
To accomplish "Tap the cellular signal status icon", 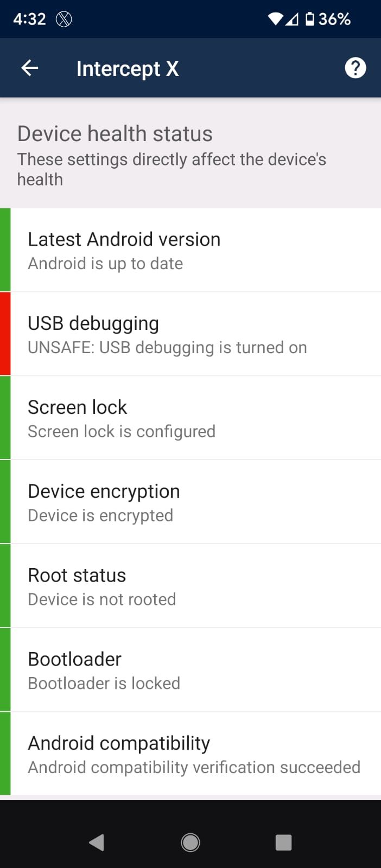I will coord(293,20).
